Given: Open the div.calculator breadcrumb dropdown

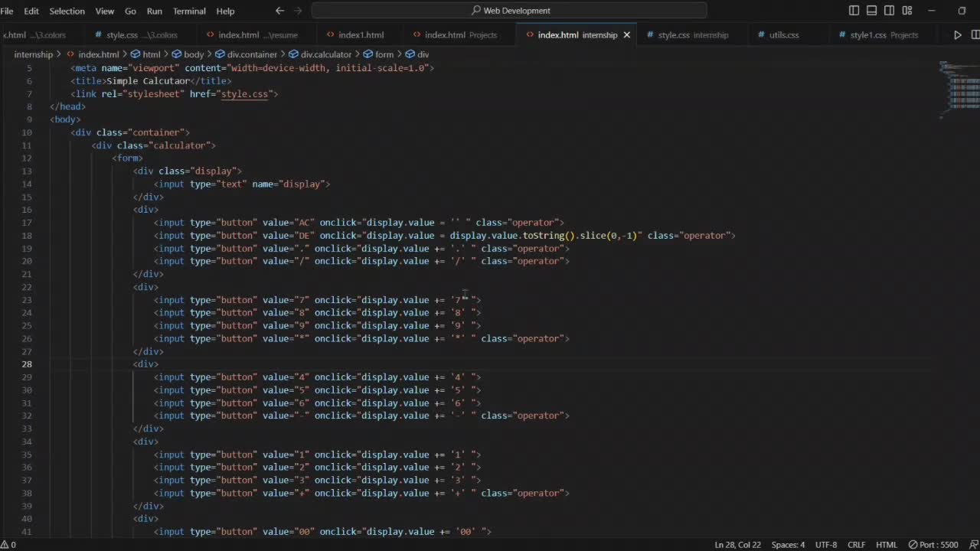Looking at the screenshot, I should [325, 54].
